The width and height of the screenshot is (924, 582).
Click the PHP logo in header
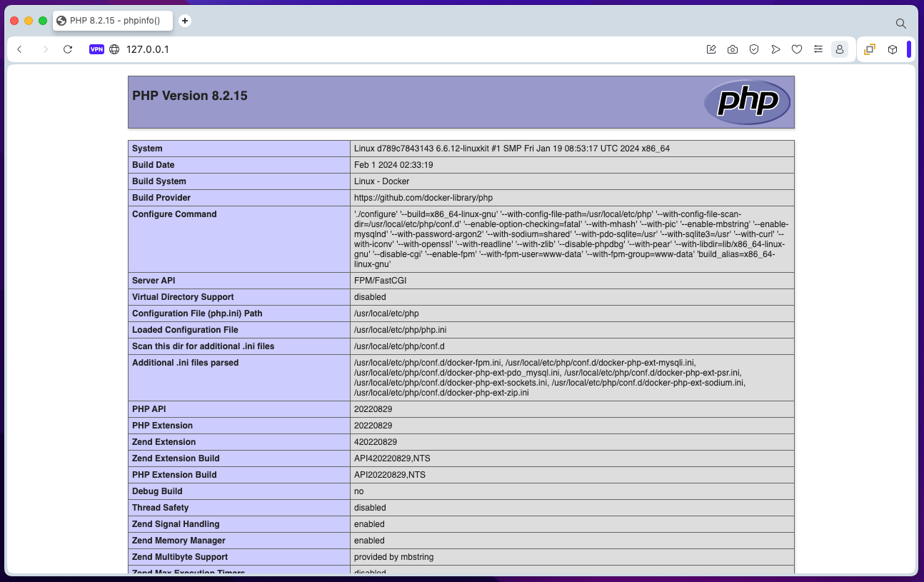[x=747, y=102]
